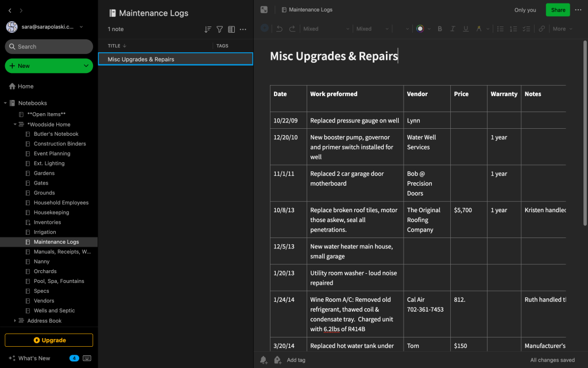Click the insert link icon

(541, 29)
